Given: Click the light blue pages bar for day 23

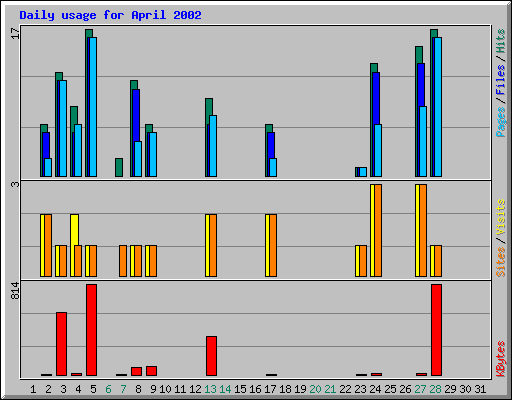Looking at the screenshot, I should click(363, 172).
